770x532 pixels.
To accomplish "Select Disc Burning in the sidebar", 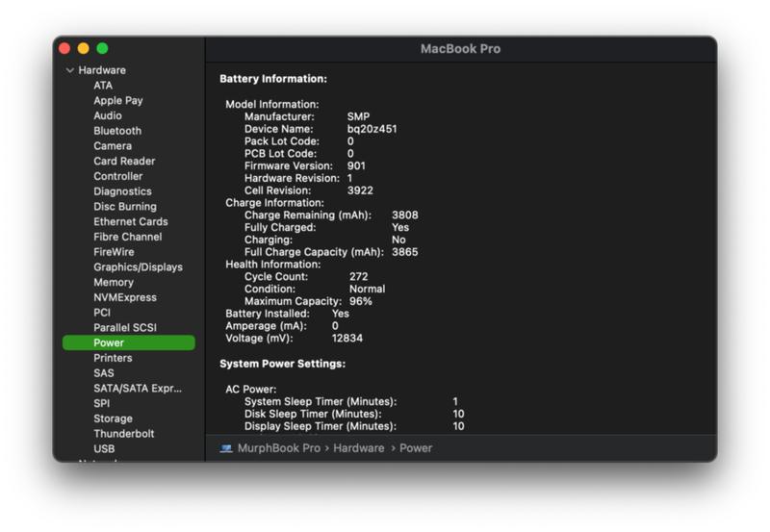I will tap(125, 207).
